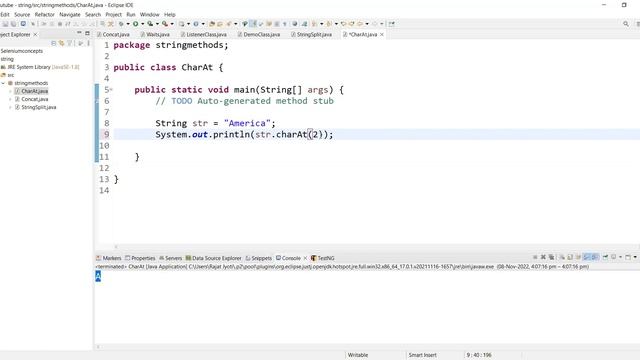Viewport: 640px width, 360px height.
Task: Switch to the Snippets view tab
Action: (x=258, y=258)
